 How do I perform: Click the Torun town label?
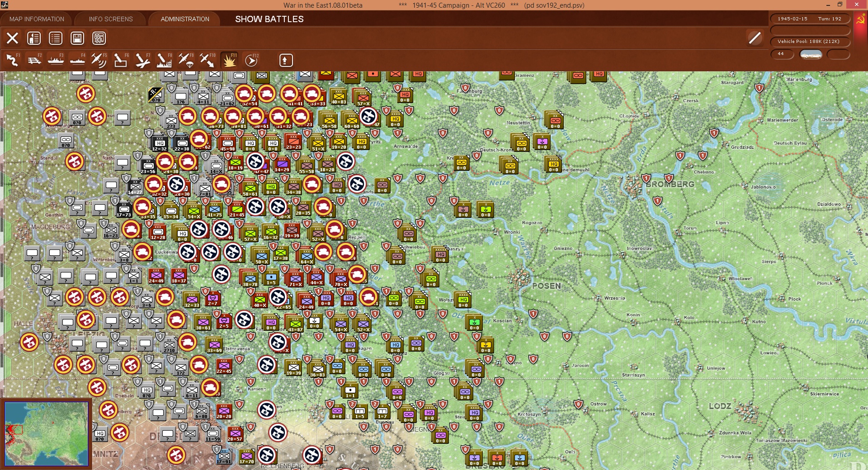coord(690,228)
